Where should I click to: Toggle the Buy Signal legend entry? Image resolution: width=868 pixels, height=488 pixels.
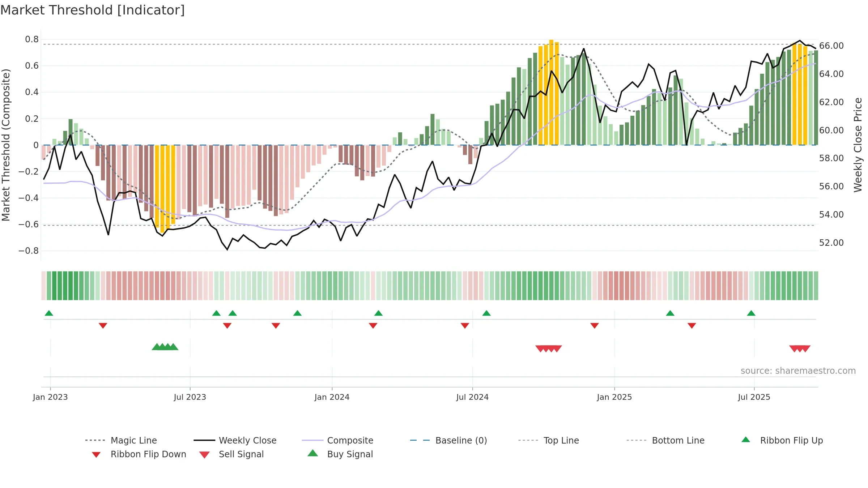click(340, 454)
